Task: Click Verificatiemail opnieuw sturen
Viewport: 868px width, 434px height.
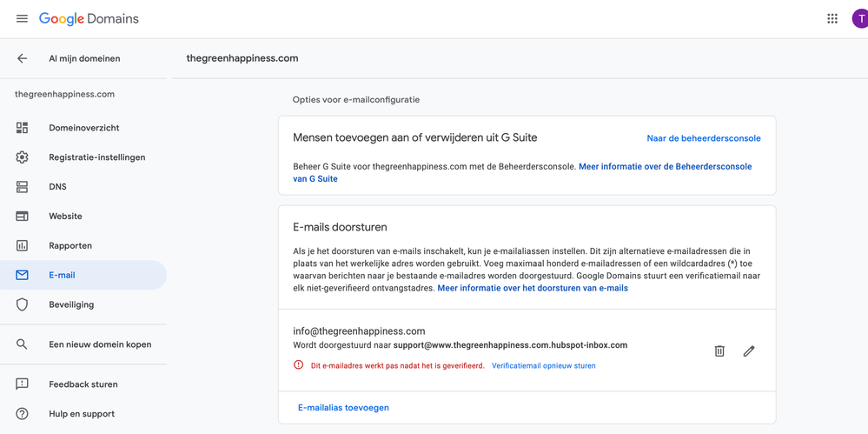Action: [544, 366]
